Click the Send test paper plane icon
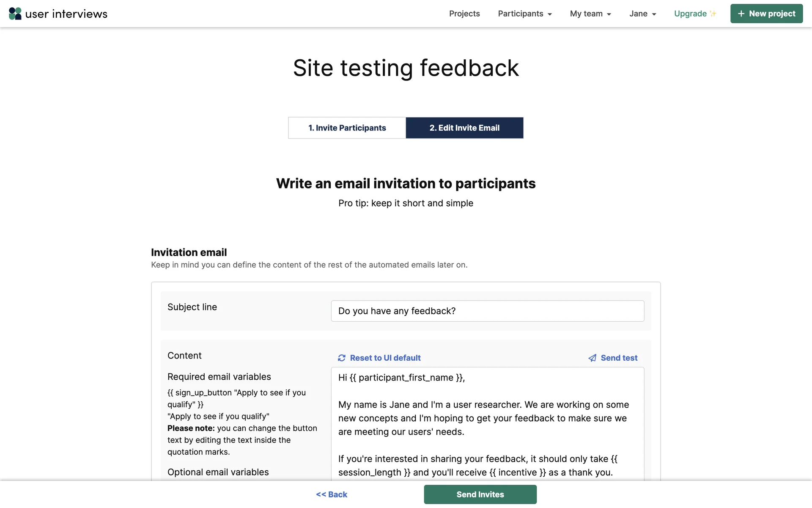The width and height of the screenshot is (812, 508). [x=593, y=358]
